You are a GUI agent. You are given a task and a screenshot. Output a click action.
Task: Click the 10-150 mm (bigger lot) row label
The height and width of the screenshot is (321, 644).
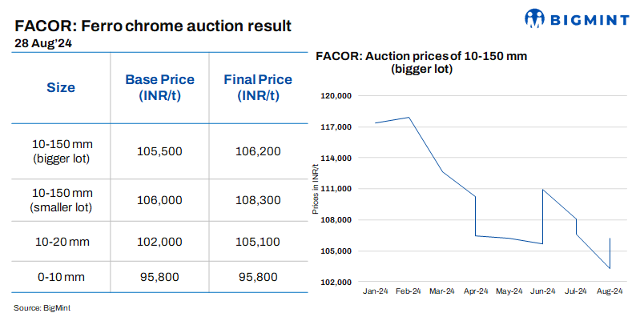tap(62, 150)
